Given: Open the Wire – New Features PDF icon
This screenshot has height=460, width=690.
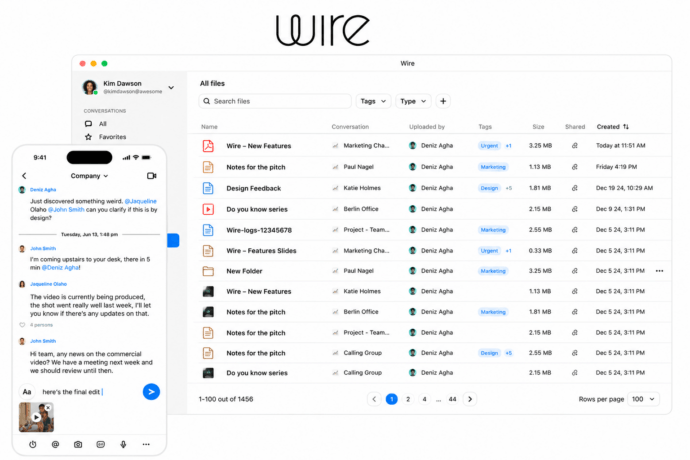Looking at the screenshot, I should click(x=208, y=146).
